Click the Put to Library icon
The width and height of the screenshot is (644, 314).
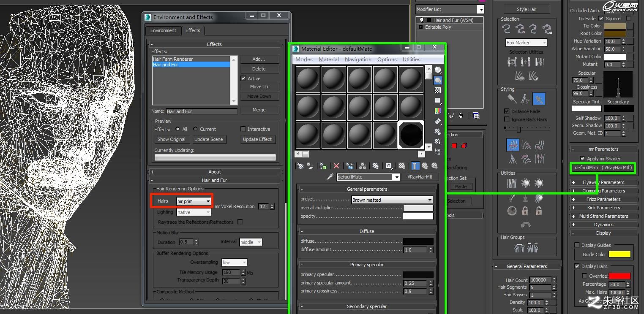click(x=376, y=166)
